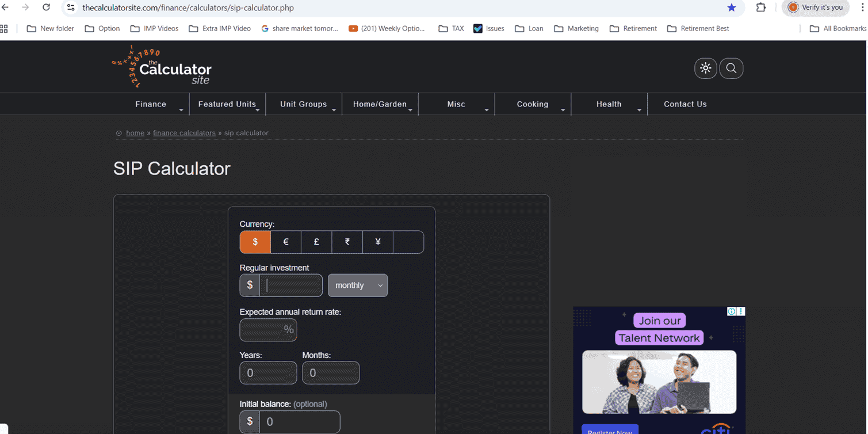The height and width of the screenshot is (434, 868).
Task: Select the euro currency option
Action: click(285, 242)
